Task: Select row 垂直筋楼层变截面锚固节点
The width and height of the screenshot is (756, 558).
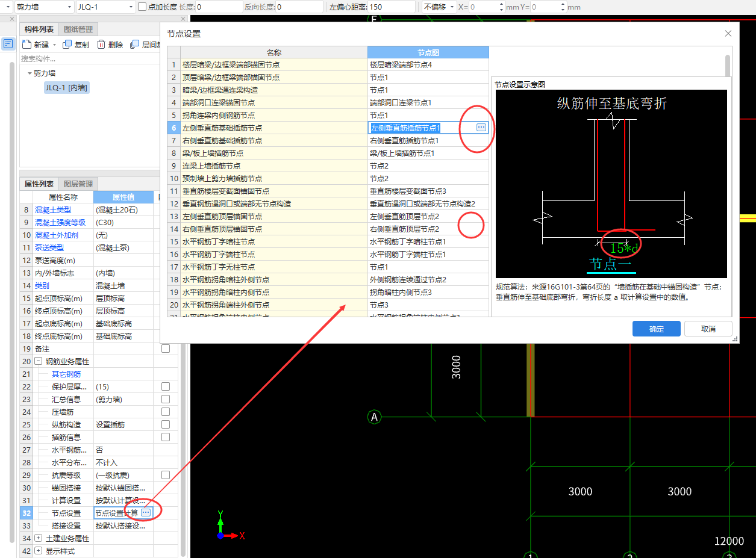Action: click(x=274, y=191)
